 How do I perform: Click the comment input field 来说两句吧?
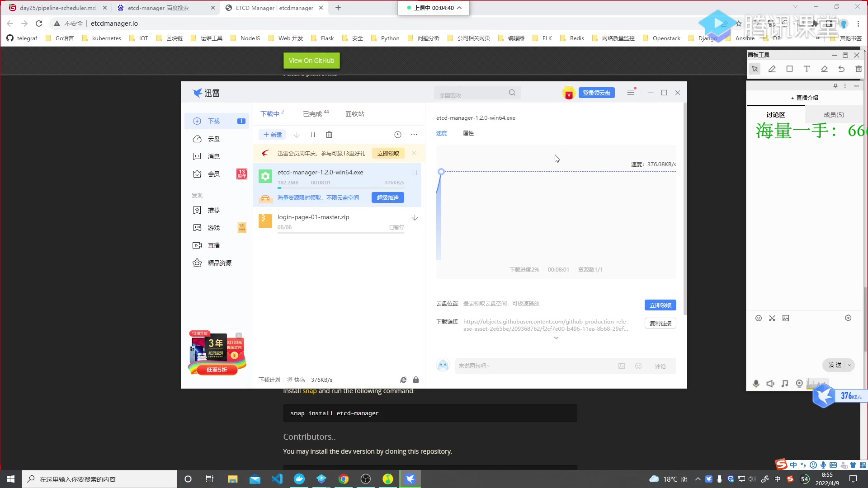(x=533, y=366)
